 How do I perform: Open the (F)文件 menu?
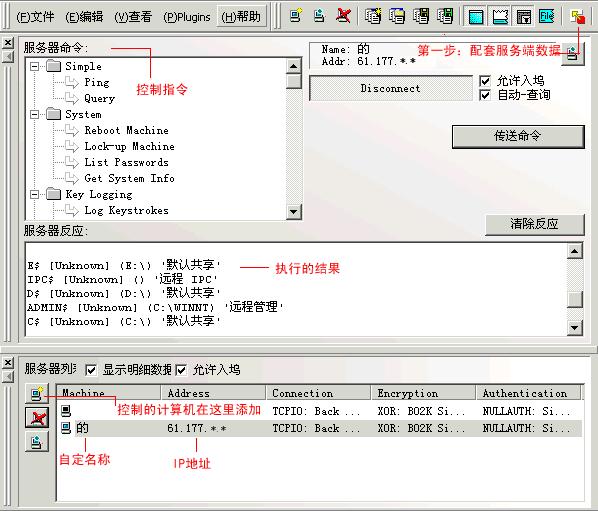click(35, 17)
